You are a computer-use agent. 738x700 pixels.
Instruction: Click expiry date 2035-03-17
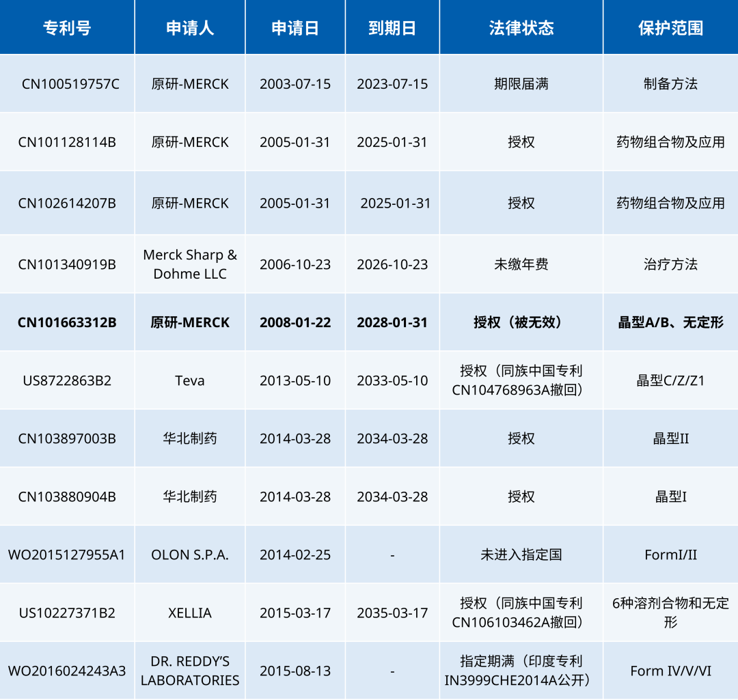392,613
